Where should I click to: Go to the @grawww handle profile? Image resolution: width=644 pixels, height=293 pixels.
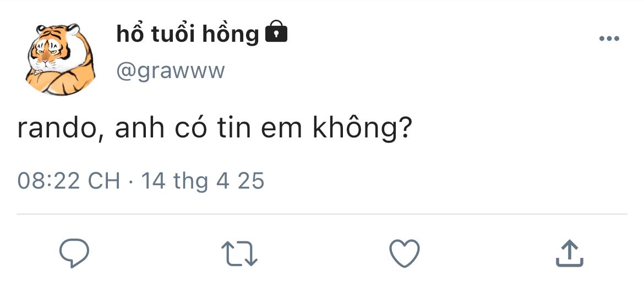click(171, 71)
